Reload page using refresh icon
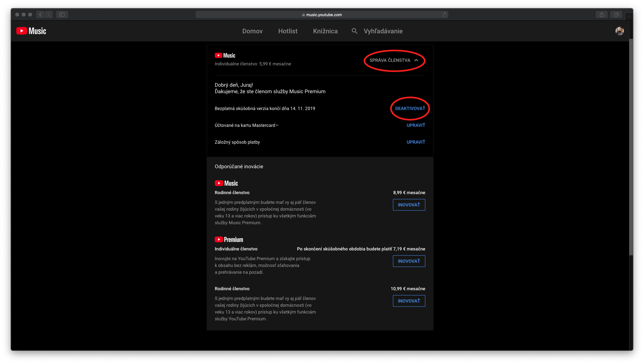Image resolution: width=644 pixels, height=364 pixels. (444, 15)
